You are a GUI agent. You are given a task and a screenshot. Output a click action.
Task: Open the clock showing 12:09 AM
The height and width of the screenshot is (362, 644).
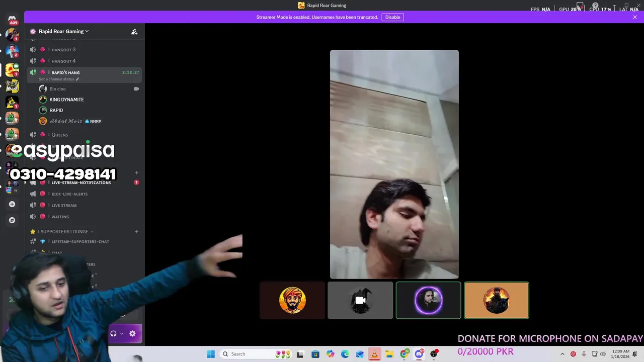619,354
